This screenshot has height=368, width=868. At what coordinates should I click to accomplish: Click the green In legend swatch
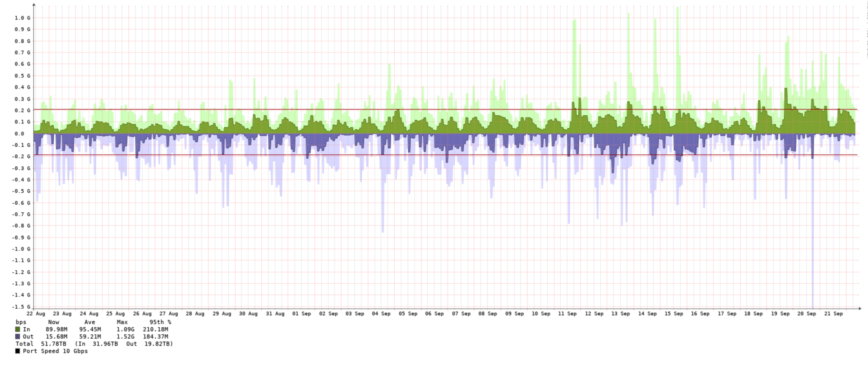click(x=18, y=329)
